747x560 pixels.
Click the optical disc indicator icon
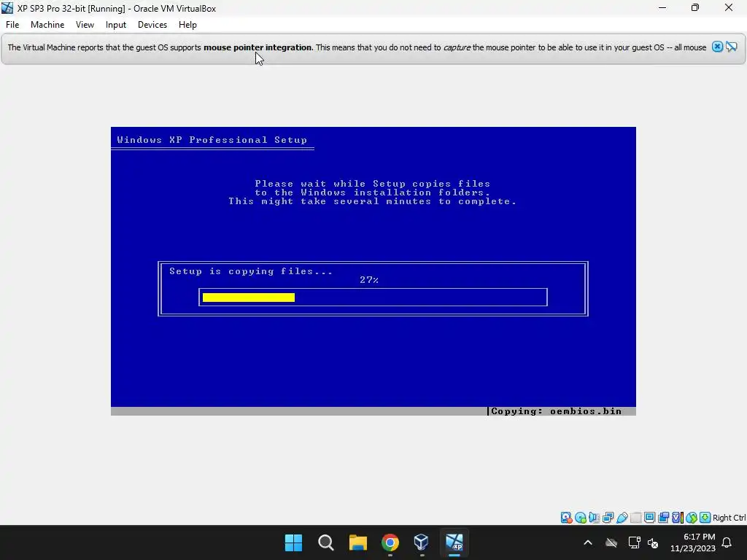point(580,518)
